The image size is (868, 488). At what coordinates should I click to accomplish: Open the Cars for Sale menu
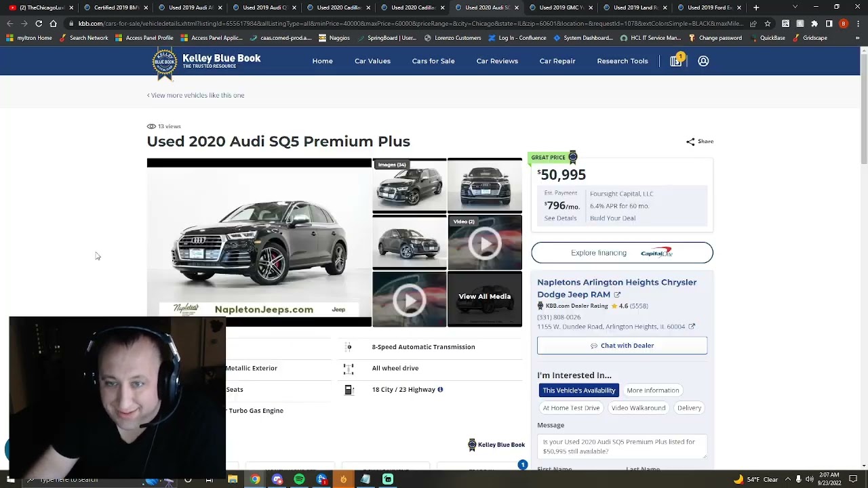click(433, 61)
